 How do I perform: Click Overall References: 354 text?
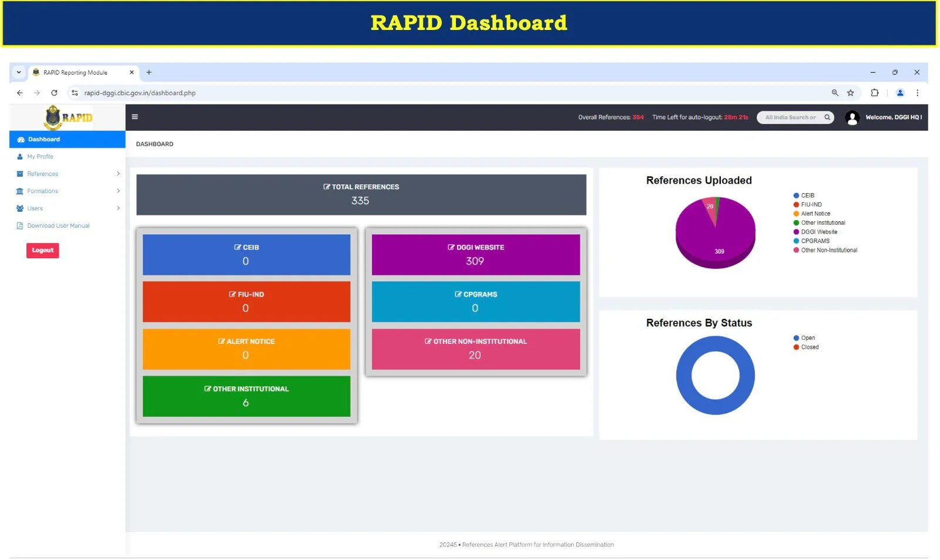[611, 117]
